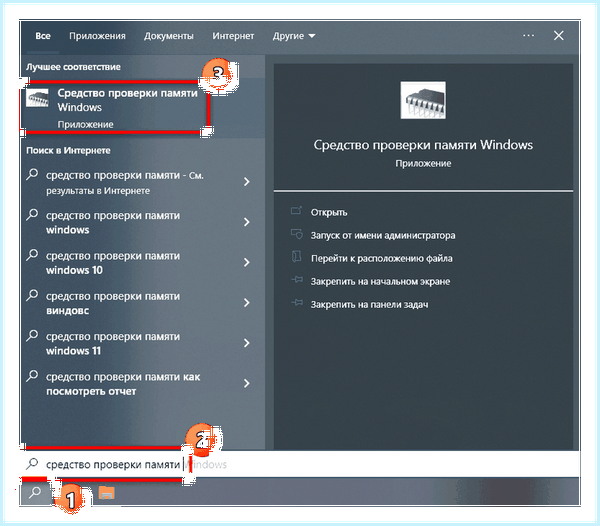This screenshot has height=526, width=600.
Task: Click the Поиск в Интернете heading
Action: (x=68, y=150)
